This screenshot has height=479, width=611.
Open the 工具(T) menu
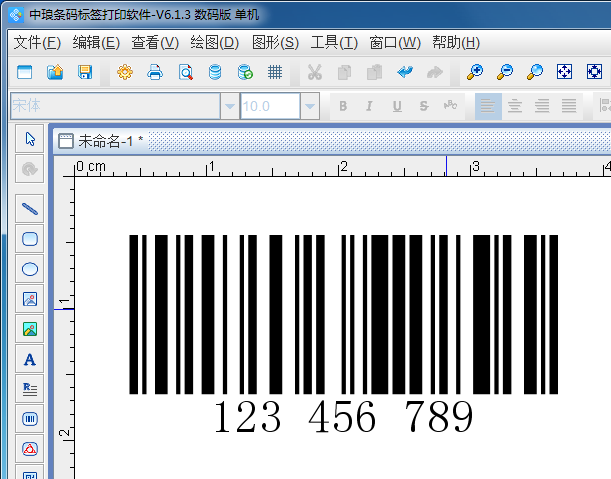click(333, 42)
